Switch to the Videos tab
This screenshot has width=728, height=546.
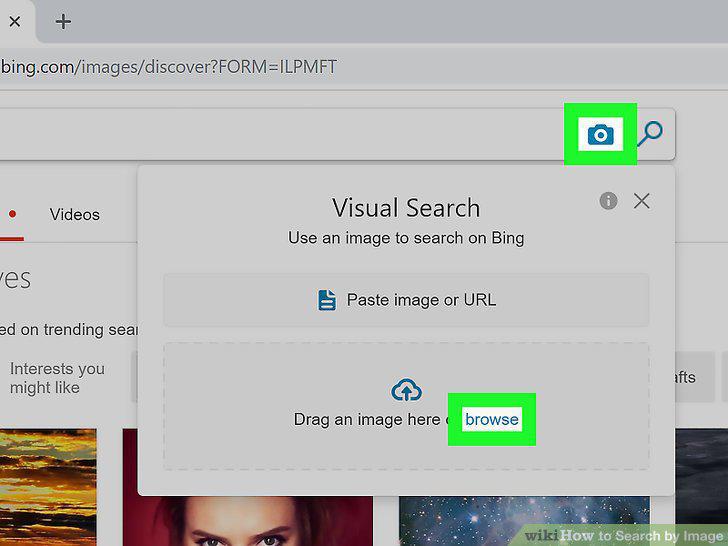[75, 214]
